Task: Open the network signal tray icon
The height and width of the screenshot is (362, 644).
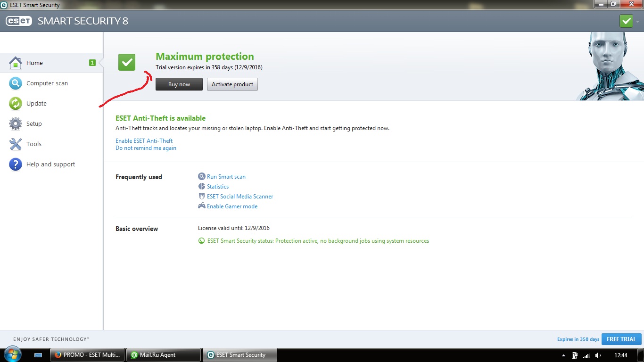Action: (586, 355)
